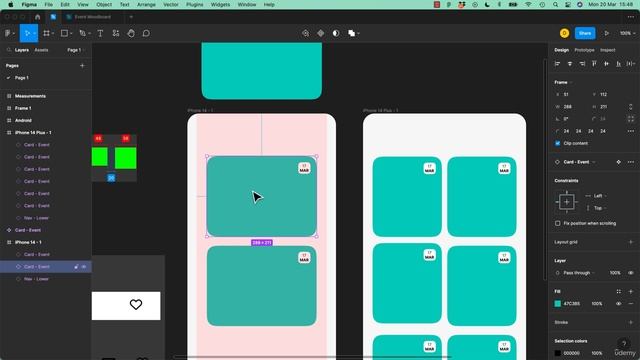Open Fill styles grid icon
This screenshot has height=360, width=640.
point(619,291)
